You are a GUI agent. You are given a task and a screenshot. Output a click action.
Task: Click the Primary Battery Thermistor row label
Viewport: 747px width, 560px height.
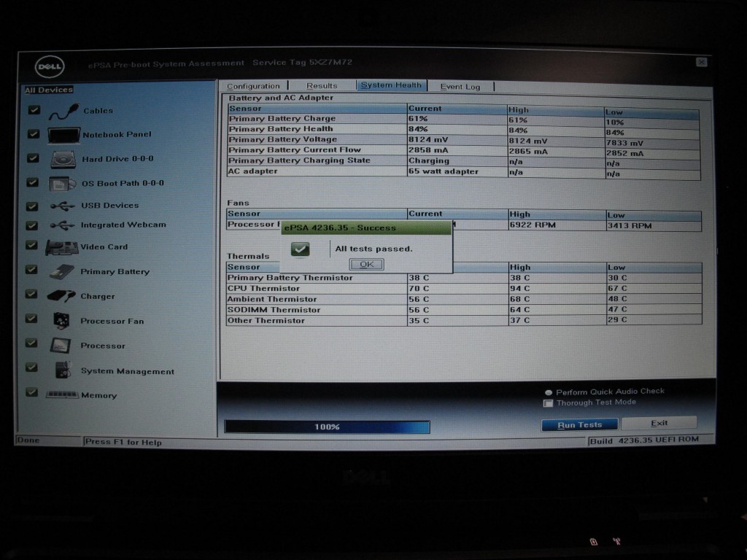(x=290, y=278)
